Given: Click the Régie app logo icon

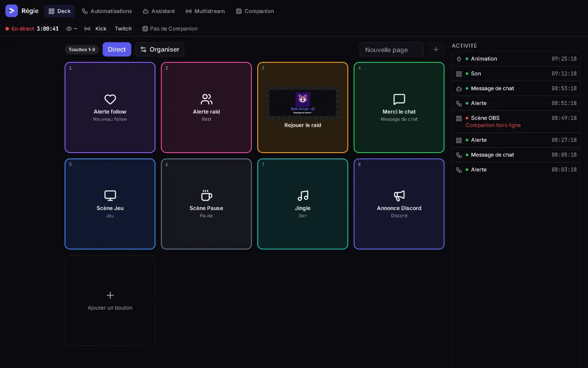Looking at the screenshot, I should coord(11,11).
